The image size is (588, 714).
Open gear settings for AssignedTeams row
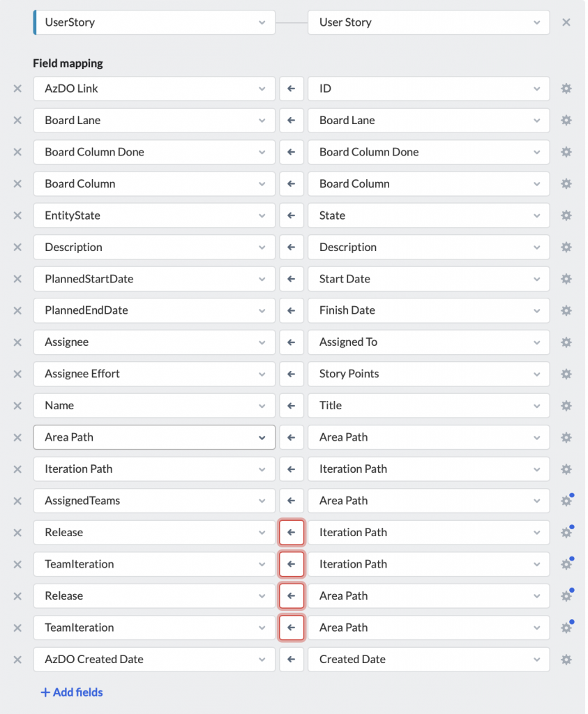(566, 501)
